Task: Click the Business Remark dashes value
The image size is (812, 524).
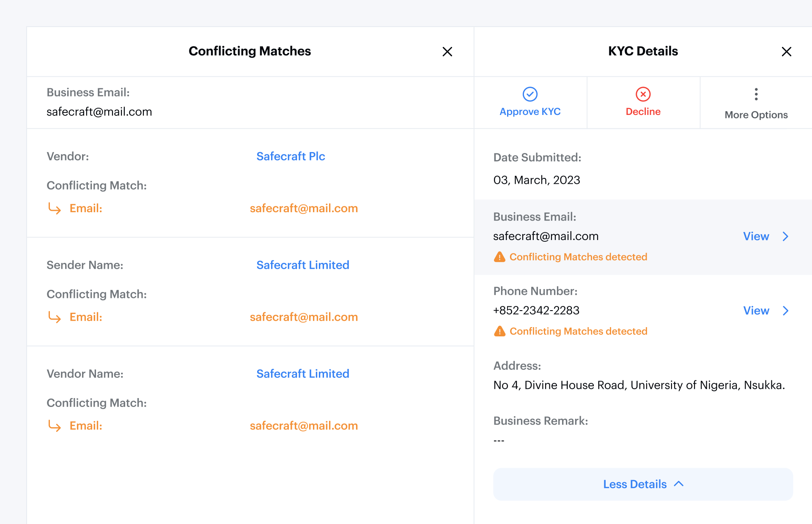Action: tap(499, 441)
